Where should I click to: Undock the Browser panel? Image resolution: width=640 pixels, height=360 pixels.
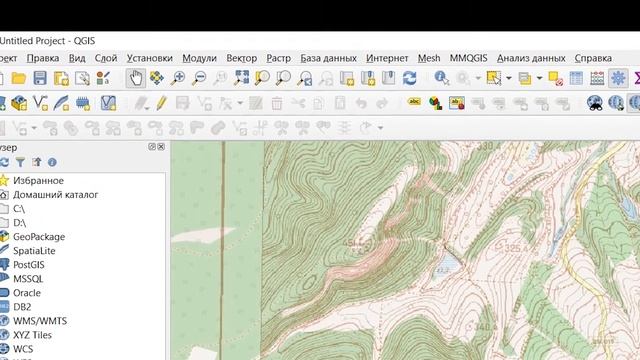152,147
